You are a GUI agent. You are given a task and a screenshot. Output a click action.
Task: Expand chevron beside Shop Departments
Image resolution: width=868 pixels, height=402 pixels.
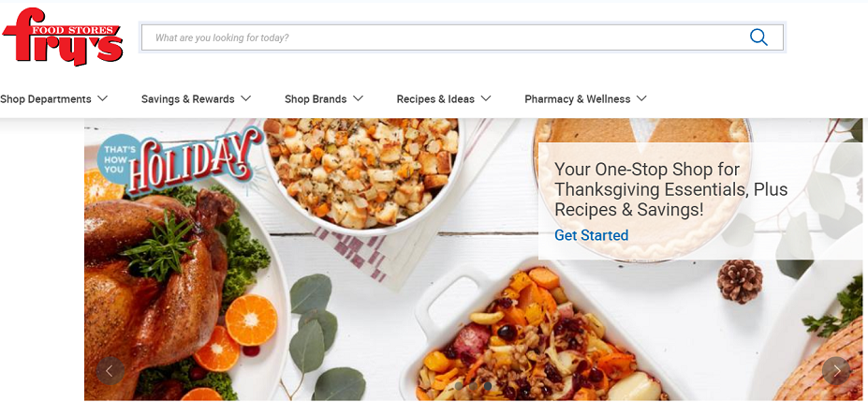(x=102, y=98)
